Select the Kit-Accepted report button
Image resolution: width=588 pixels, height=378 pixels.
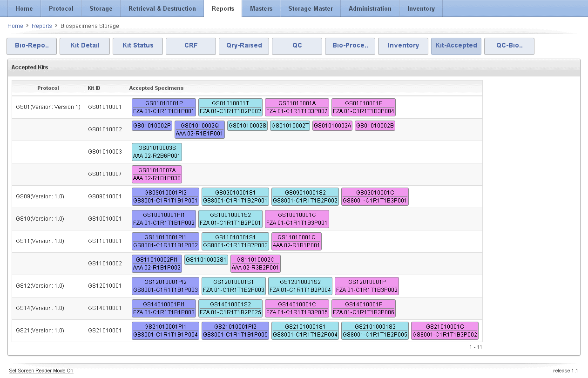(456, 46)
